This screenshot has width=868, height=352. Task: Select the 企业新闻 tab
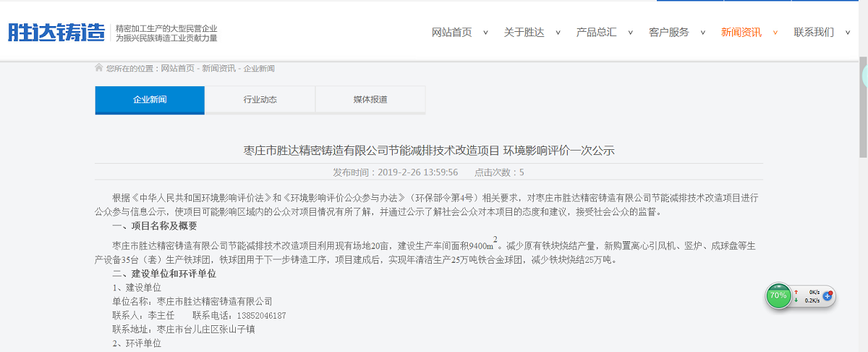(150, 100)
